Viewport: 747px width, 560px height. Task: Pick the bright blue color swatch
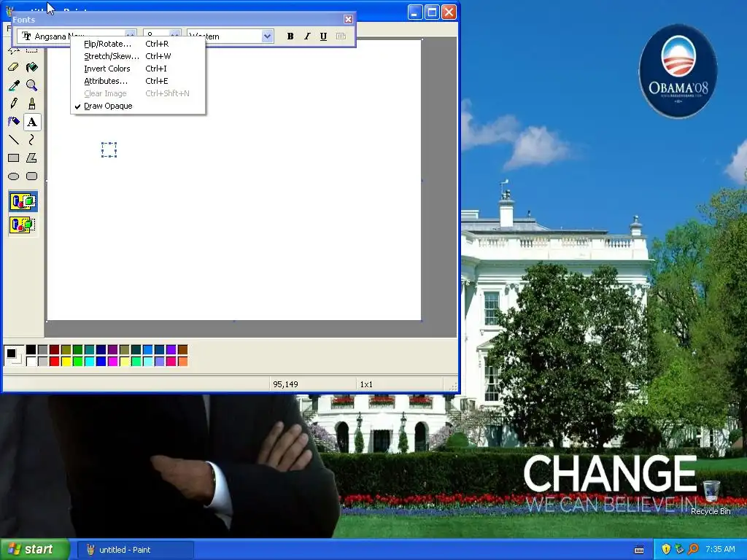pyautogui.click(x=101, y=362)
